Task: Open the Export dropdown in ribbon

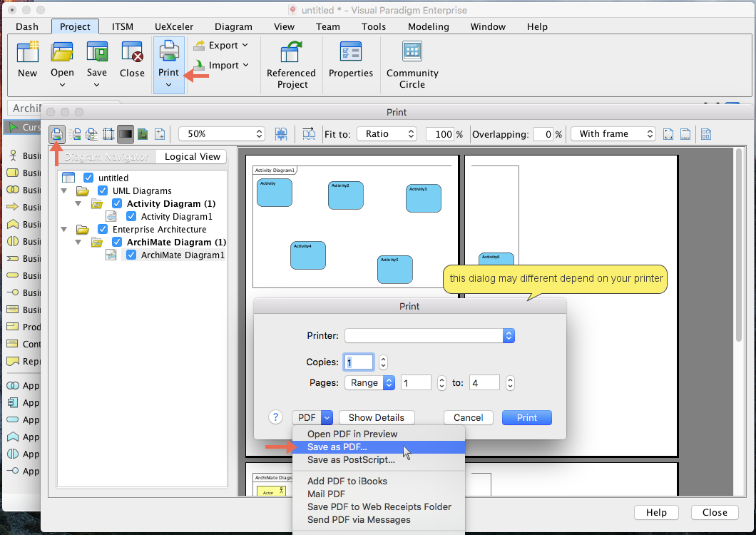Action: (221, 46)
